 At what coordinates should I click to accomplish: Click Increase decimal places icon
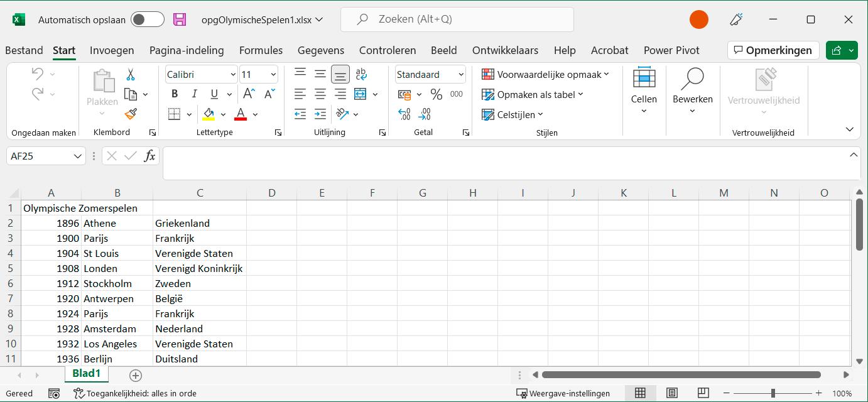tap(404, 114)
